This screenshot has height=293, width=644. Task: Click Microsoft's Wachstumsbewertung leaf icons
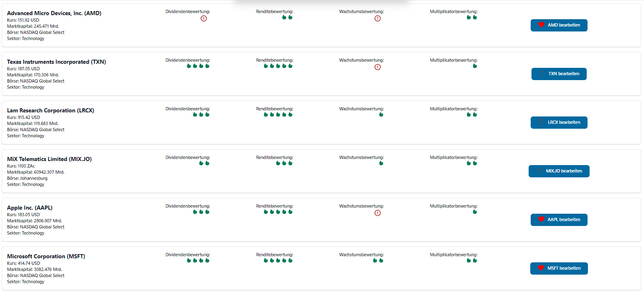(x=378, y=260)
